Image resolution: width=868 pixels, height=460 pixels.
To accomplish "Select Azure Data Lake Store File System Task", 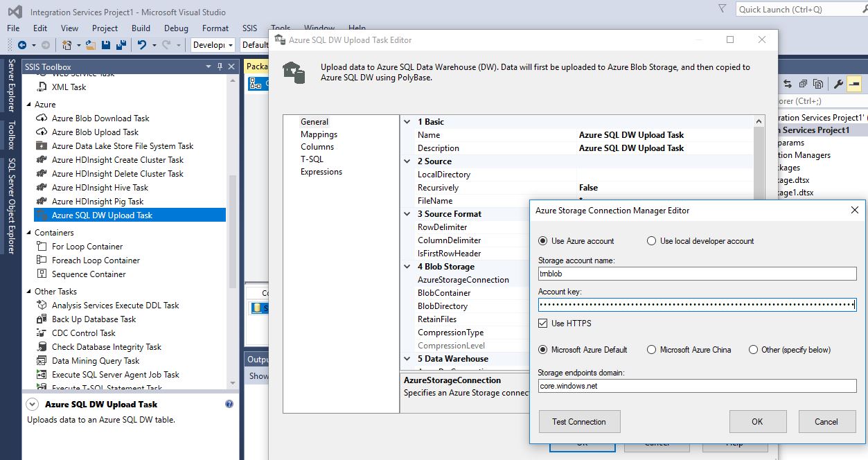I will point(123,146).
